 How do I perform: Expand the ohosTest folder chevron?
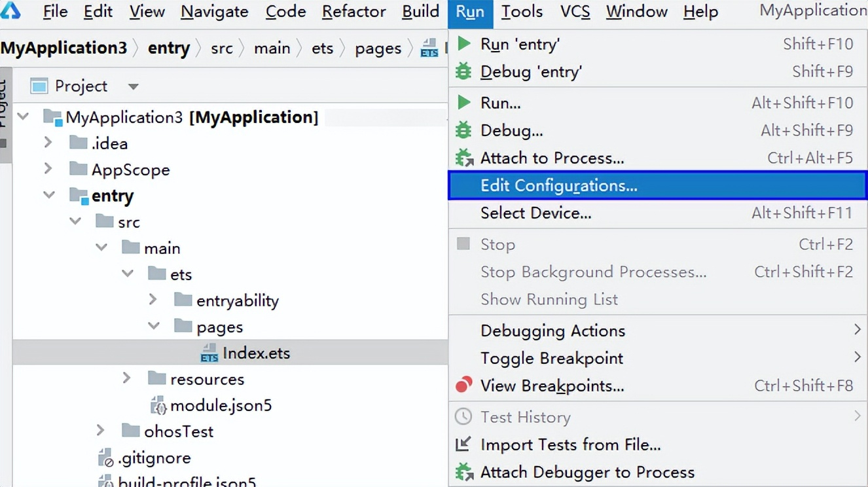click(100, 430)
